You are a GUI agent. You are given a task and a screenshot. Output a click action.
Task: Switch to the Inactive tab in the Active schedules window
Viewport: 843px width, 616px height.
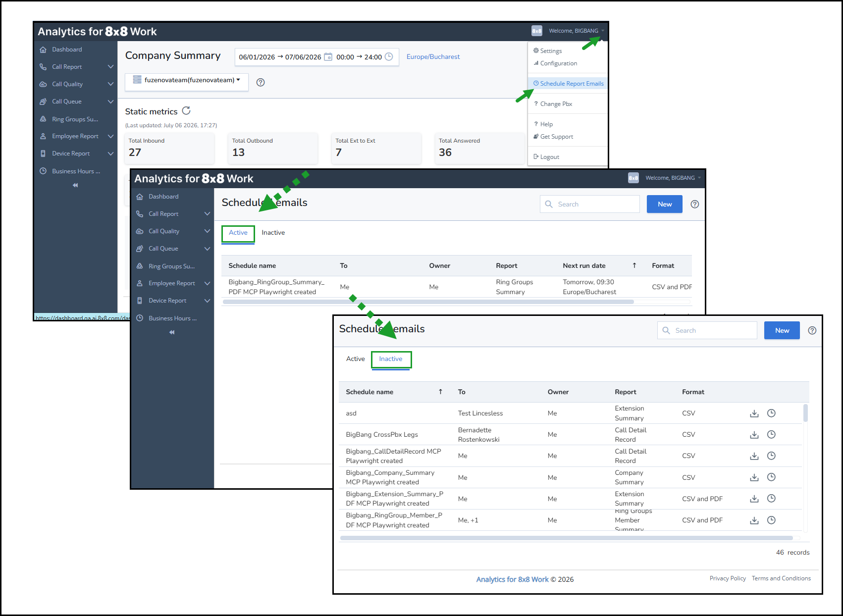click(x=273, y=233)
